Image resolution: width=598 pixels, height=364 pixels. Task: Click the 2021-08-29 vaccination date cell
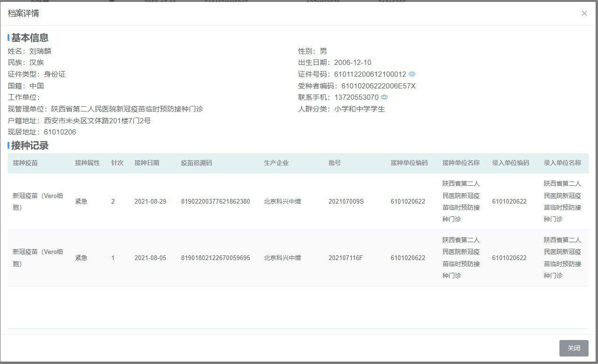click(150, 201)
